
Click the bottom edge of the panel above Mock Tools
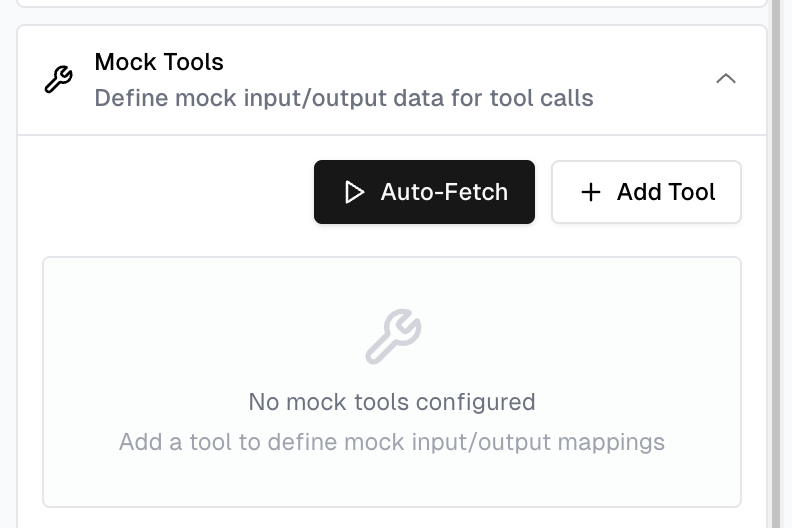coord(392,6)
